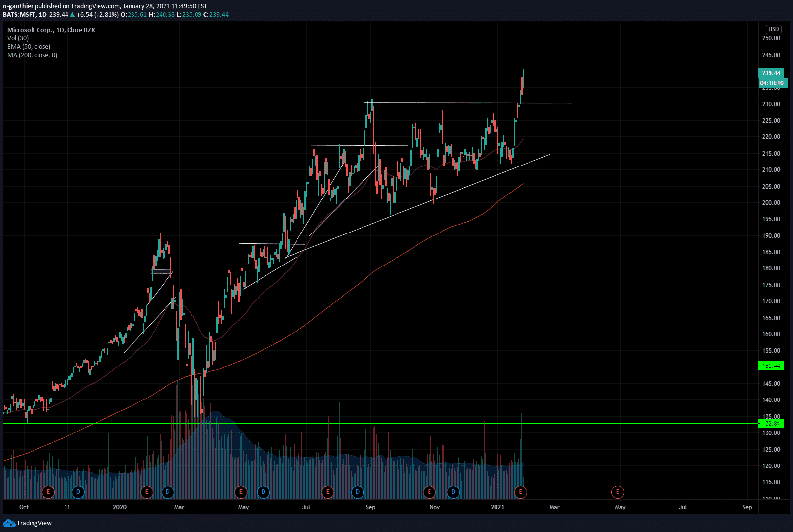The width and height of the screenshot is (793, 532).
Task: Click the 245.00 price axis label
Action: (771, 55)
